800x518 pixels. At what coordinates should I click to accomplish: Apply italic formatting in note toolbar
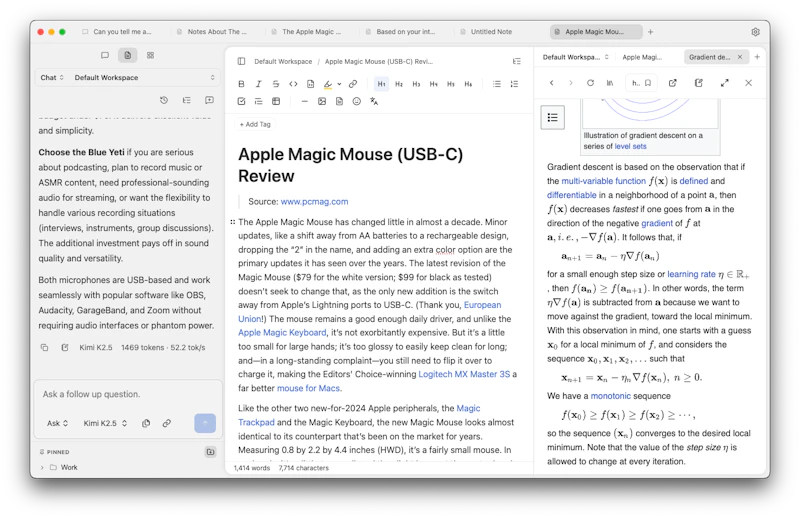point(258,84)
